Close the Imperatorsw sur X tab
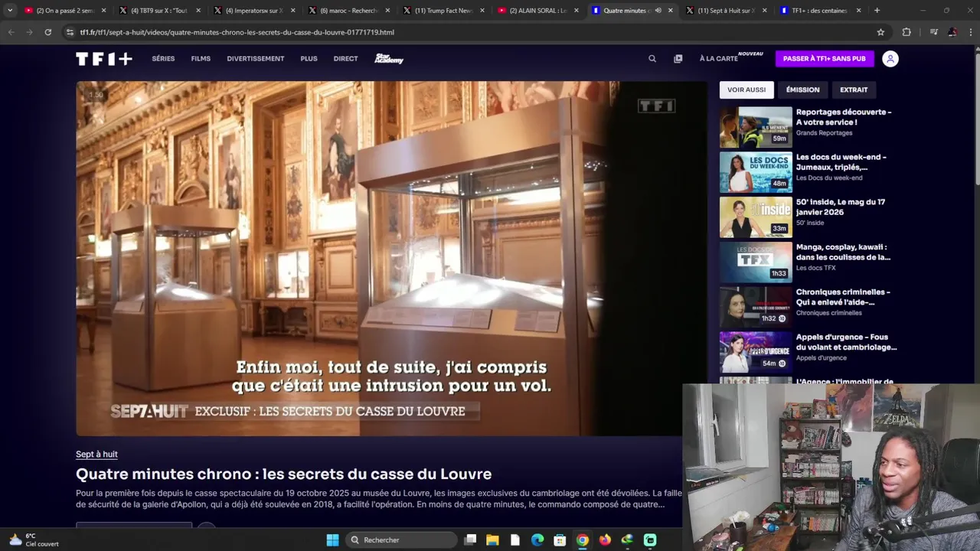 [293, 11]
